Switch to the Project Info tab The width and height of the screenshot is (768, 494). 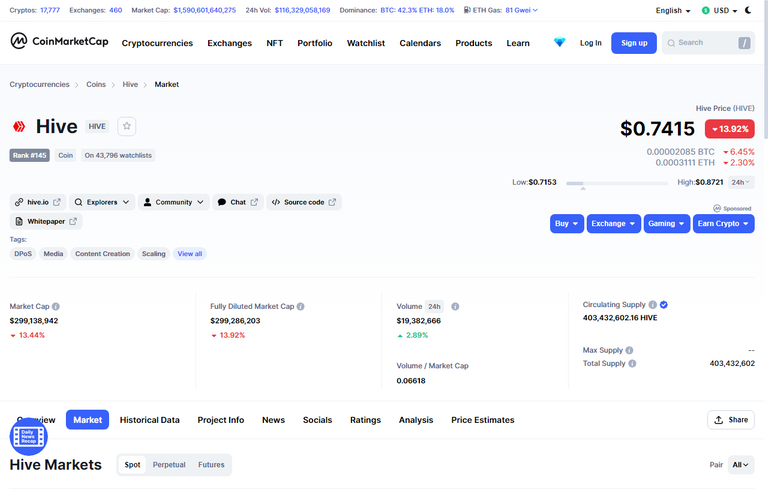220,420
